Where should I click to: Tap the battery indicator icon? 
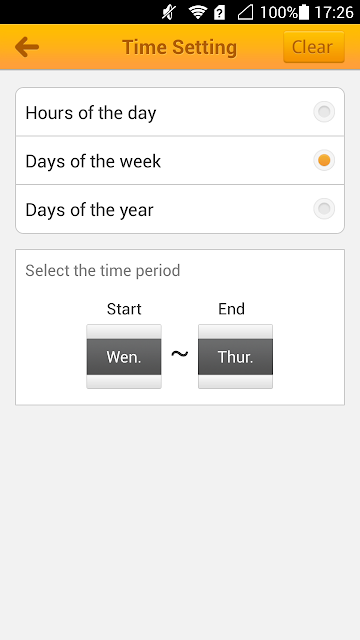[x=304, y=12]
